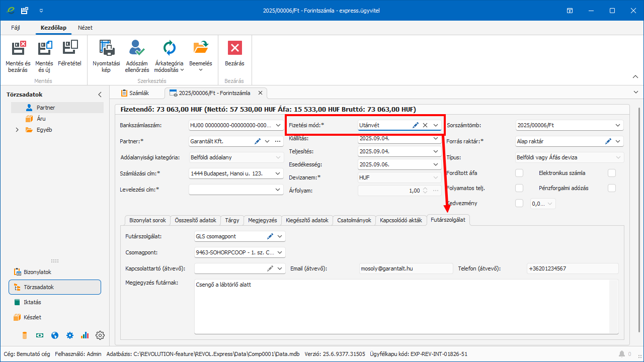This screenshot has height=362, width=644.
Task: Click into the Megjegyzés futárnak text area
Action: pos(401,307)
